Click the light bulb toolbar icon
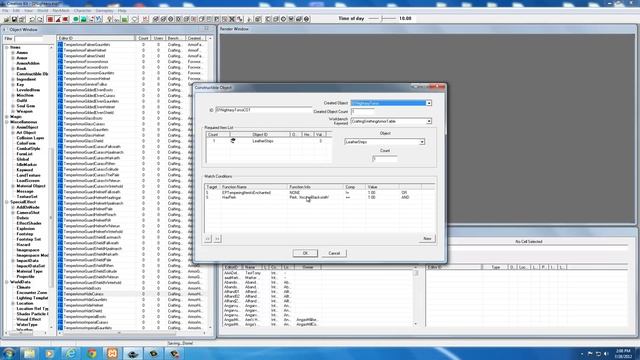 [109, 19]
